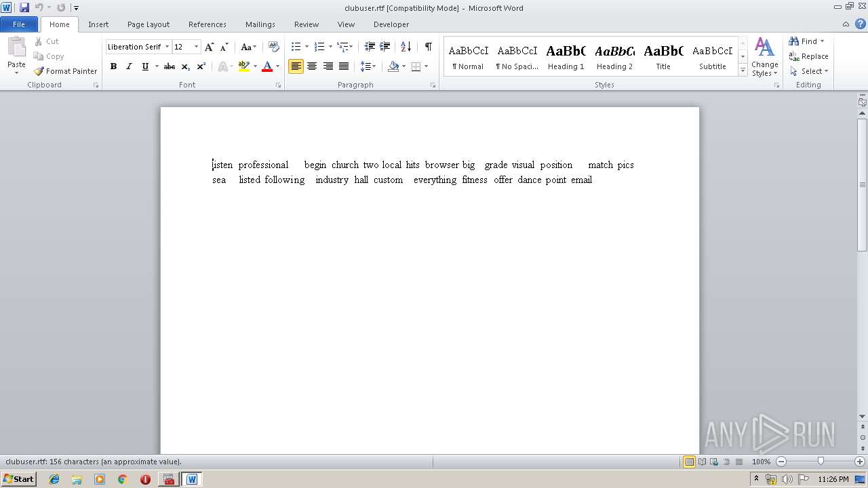Screen dimensions: 868x488
Task: Switch to the Insert tab
Action: coord(98,24)
